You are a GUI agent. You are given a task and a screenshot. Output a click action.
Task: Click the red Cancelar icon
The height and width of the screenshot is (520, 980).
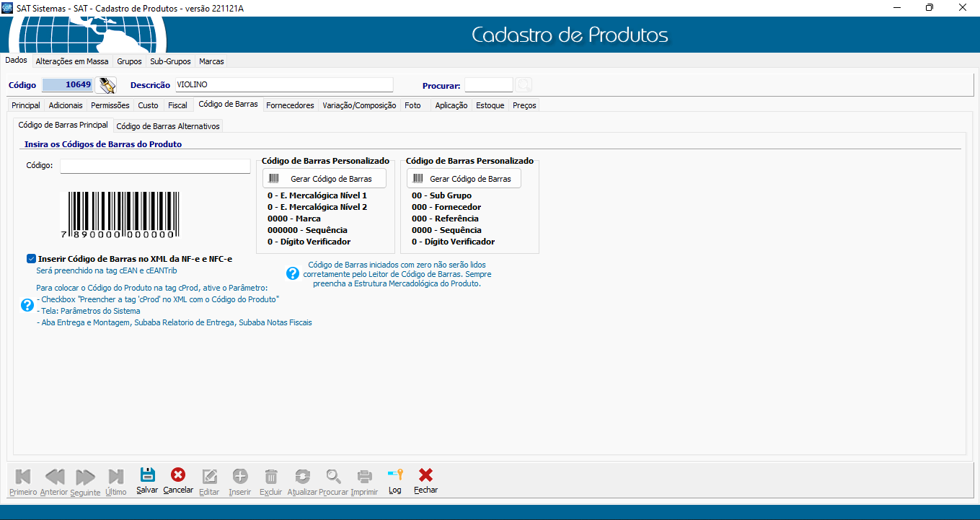[178, 475]
